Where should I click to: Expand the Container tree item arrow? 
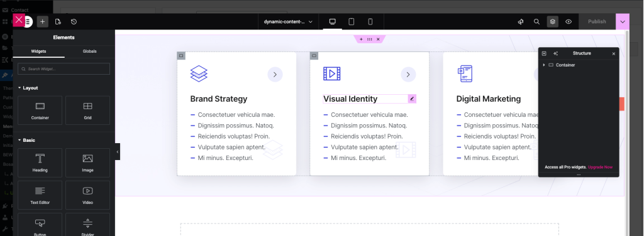click(544, 65)
